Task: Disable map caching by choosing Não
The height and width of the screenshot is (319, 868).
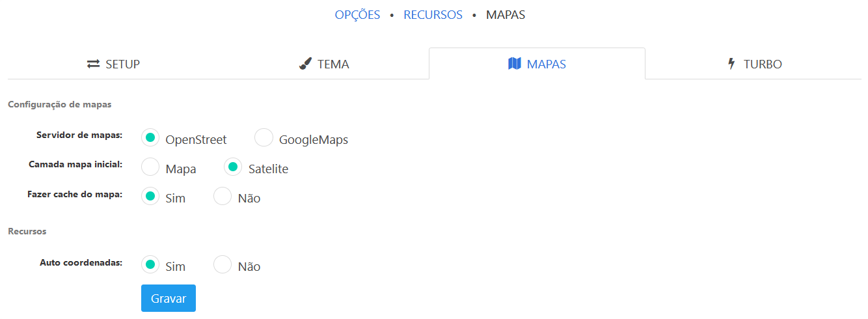Action: pos(223,197)
